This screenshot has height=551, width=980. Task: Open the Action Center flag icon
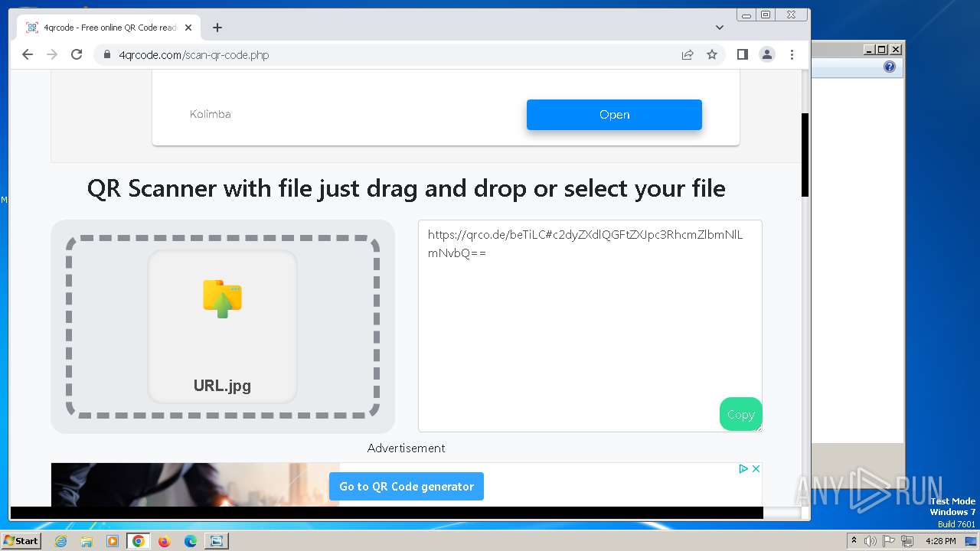tap(889, 541)
